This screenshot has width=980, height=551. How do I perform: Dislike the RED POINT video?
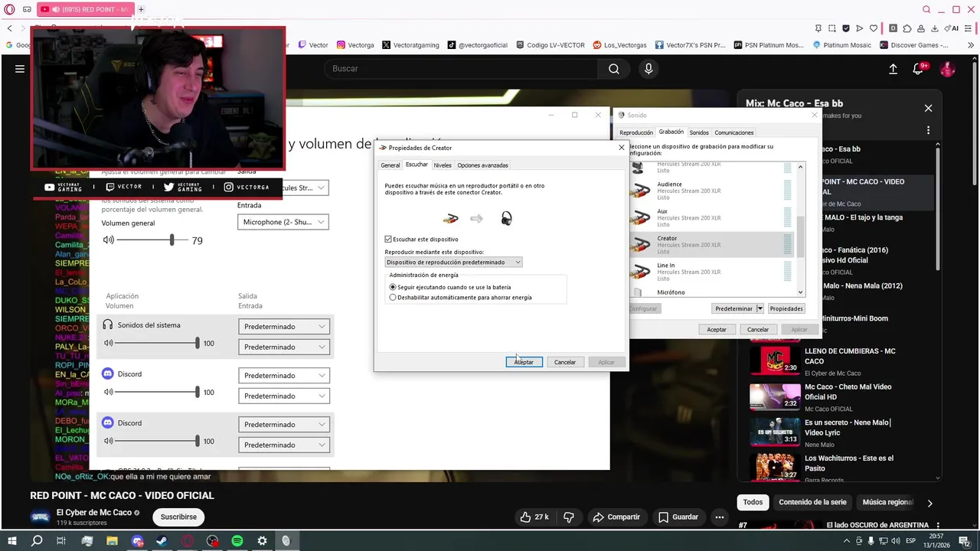(x=569, y=517)
